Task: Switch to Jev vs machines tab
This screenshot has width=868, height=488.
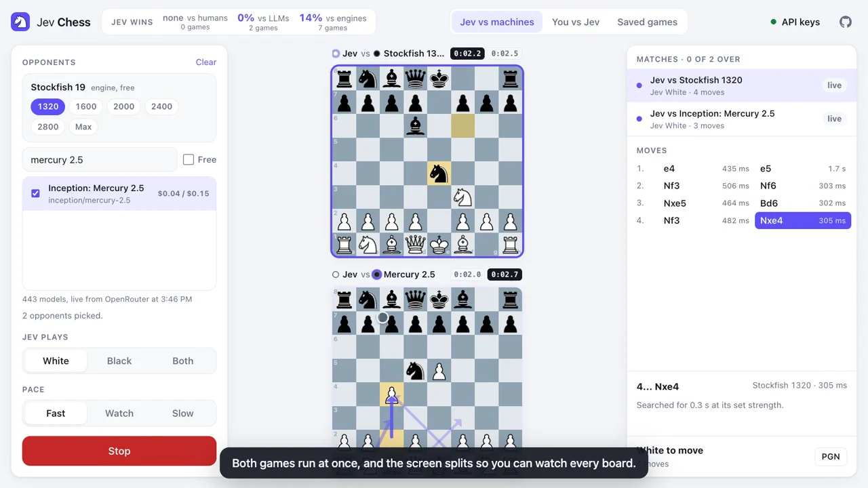Action: click(x=497, y=22)
